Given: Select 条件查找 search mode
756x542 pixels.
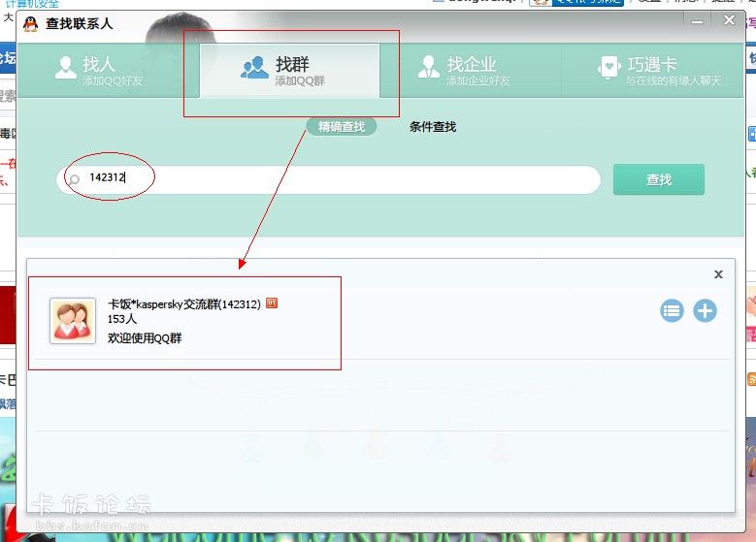Looking at the screenshot, I should [x=433, y=127].
